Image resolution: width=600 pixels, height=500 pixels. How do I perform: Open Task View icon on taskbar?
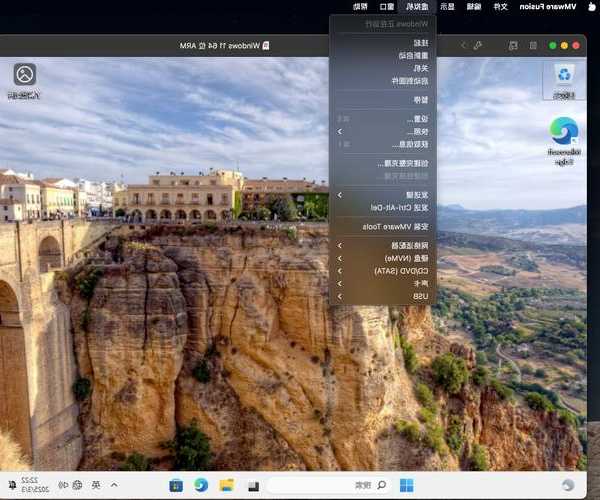(254, 486)
